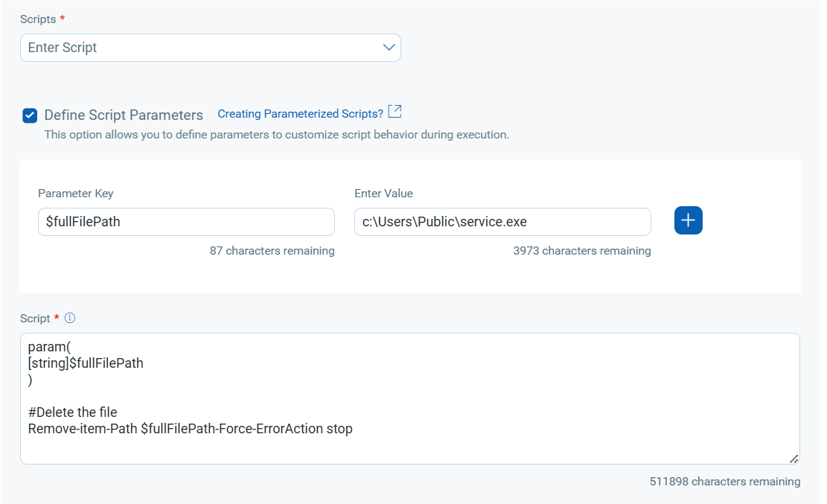Click the Scripts field label
Image resolution: width=827 pixels, height=504 pixels.
point(36,19)
